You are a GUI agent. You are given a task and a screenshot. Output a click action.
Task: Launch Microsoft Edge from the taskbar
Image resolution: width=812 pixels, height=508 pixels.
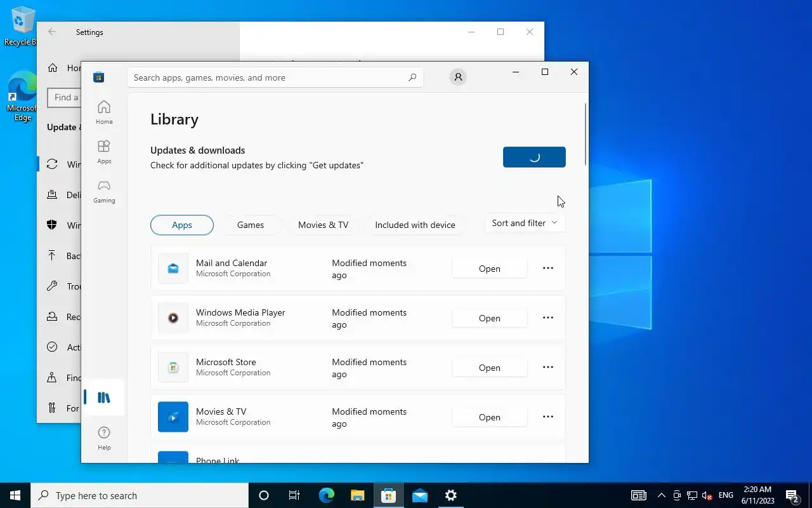326,495
